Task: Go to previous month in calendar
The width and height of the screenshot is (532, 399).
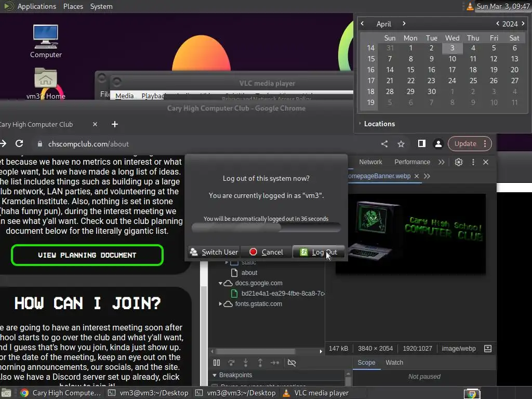Action: tap(362, 23)
